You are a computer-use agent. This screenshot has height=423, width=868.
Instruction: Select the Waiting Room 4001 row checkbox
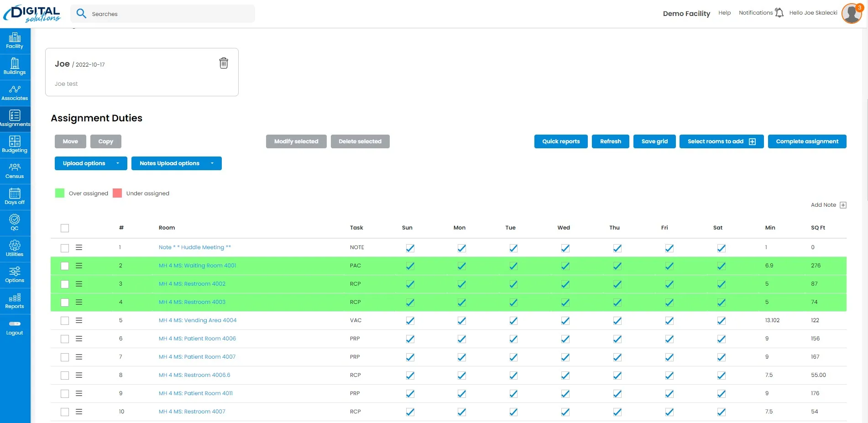click(65, 266)
